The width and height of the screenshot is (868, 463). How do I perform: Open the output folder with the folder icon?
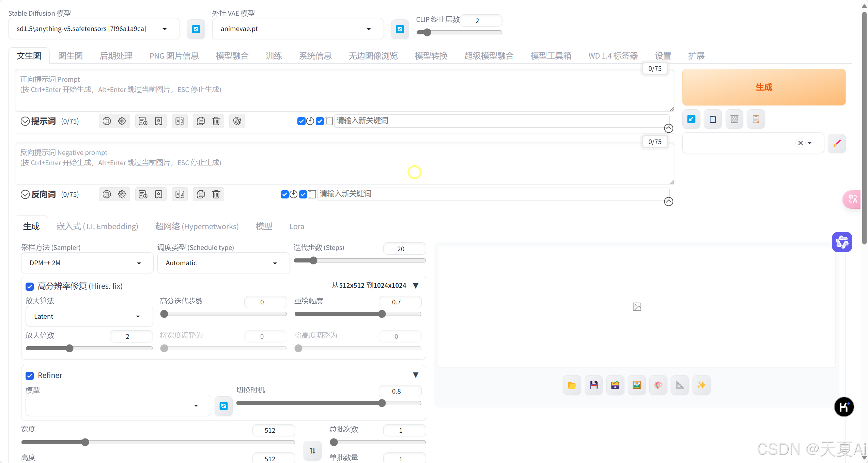pyautogui.click(x=572, y=385)
